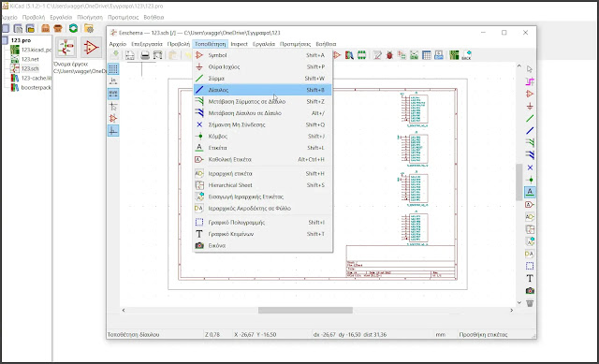Click the Annotate schematic pencil icon

click(x=377, y=55)
